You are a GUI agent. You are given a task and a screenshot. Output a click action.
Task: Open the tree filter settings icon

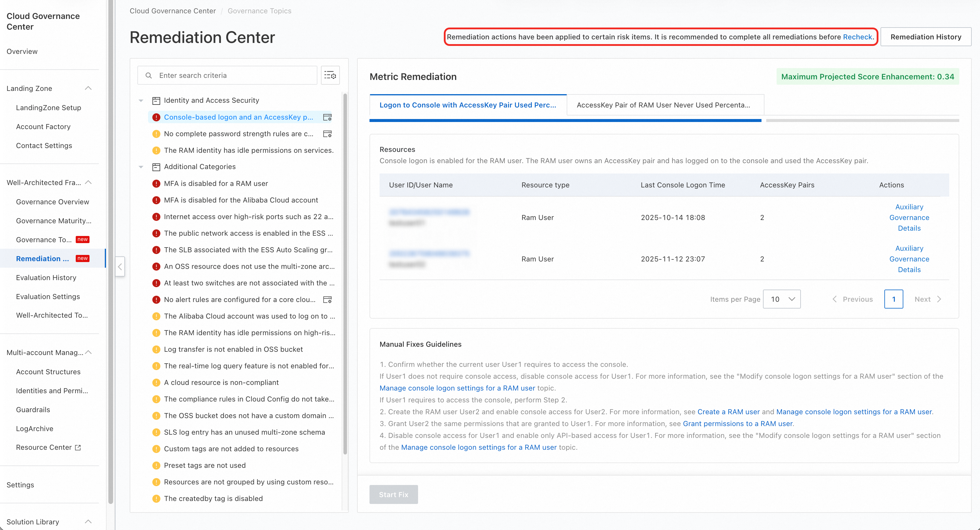point(330,75)
